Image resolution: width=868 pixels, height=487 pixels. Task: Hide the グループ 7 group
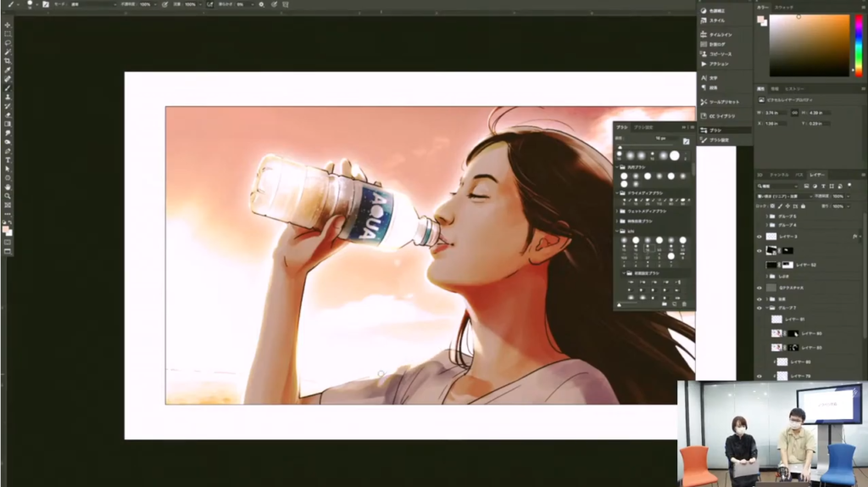point(759,308)
